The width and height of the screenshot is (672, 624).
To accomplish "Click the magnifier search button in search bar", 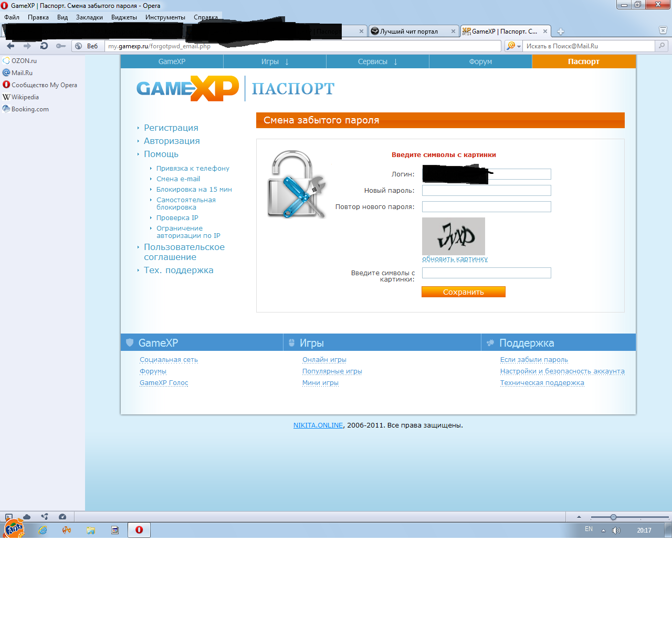I will coord(662,46).
